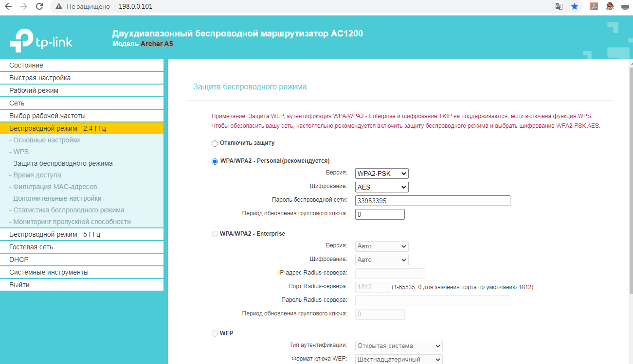Select 'Отключить защиту' radio button
The height and width of the screenshot is (364, 633).
coord(215,143)
